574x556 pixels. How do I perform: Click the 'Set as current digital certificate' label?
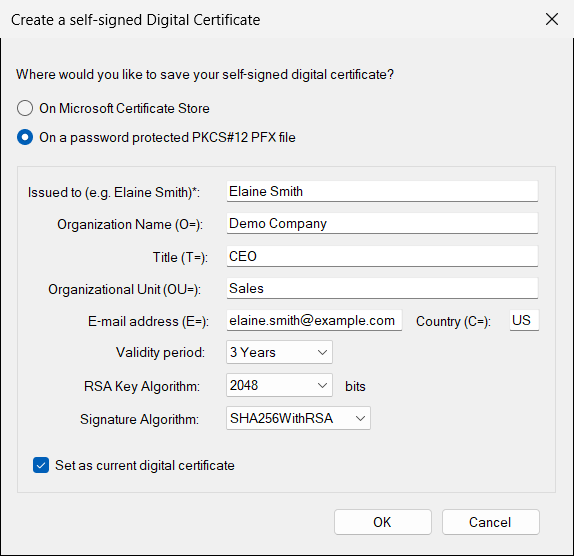tap(145, 465)
